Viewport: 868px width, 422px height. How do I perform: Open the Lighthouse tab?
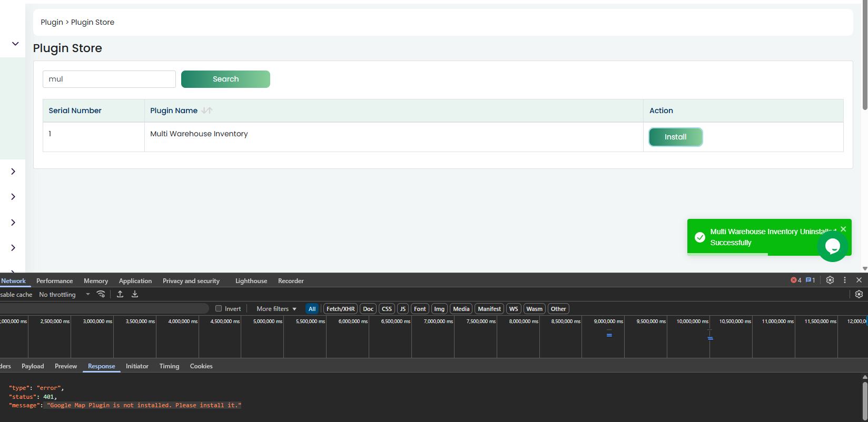point(251,281)
